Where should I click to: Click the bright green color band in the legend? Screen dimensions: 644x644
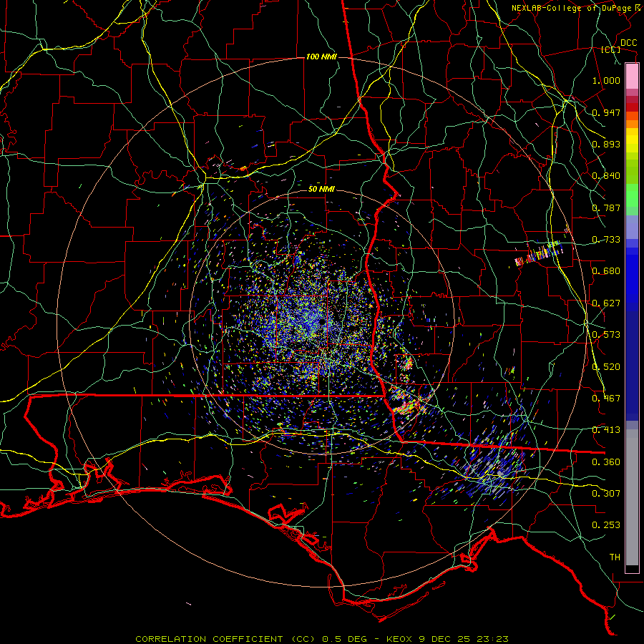pos(632,195)
